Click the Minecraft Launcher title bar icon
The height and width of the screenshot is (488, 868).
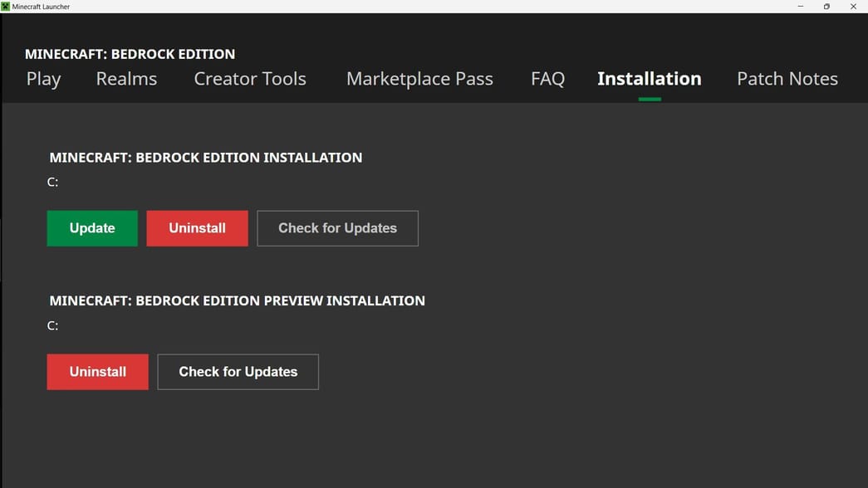click(7, 6)
